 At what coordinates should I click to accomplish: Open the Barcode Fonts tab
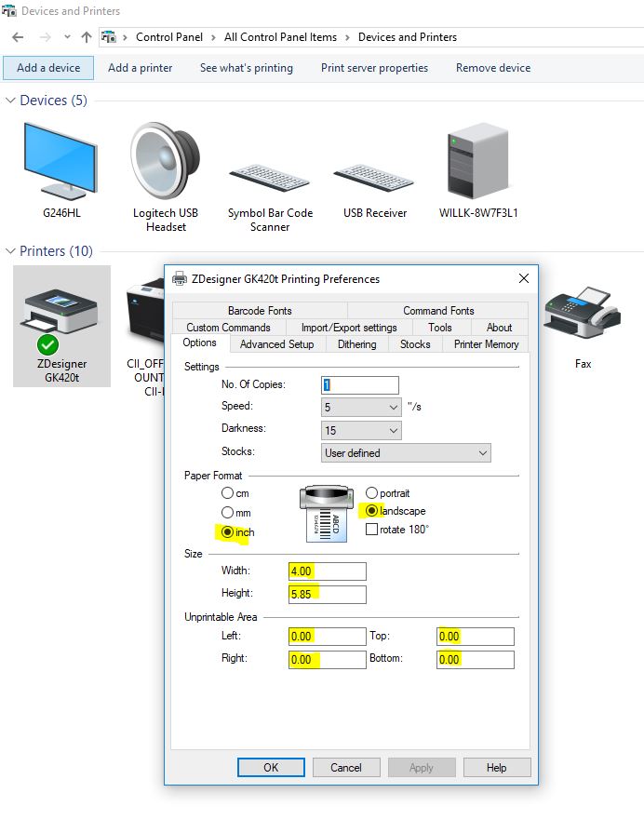[x=259, y=311]
